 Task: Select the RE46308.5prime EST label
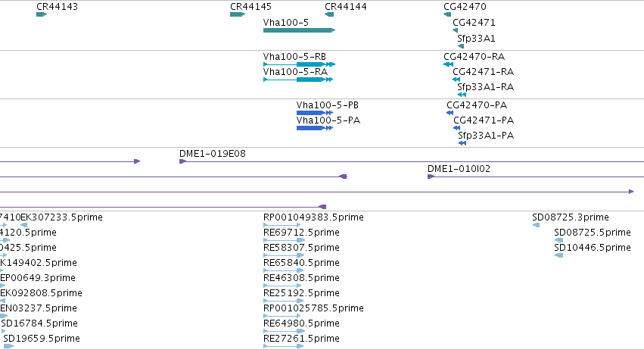coord(301,278)
